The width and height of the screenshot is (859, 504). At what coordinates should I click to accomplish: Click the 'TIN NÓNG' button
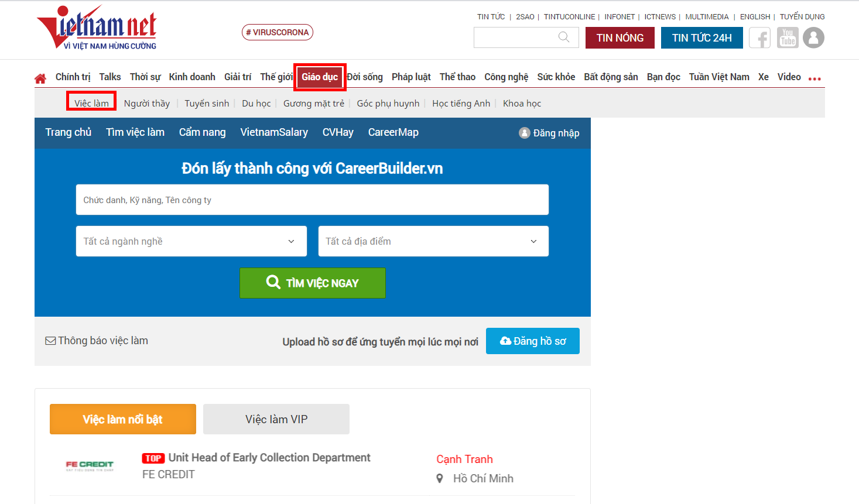tap(620, 38)
